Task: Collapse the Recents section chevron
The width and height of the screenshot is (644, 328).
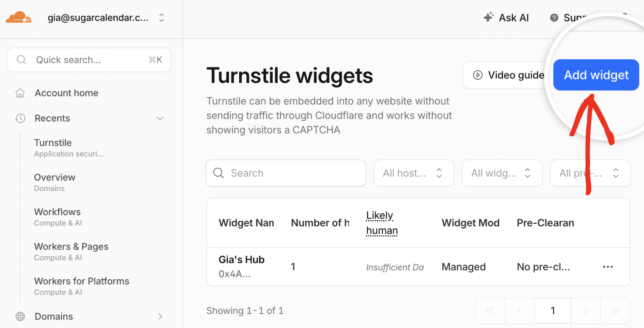Action: tap(160, 118)
